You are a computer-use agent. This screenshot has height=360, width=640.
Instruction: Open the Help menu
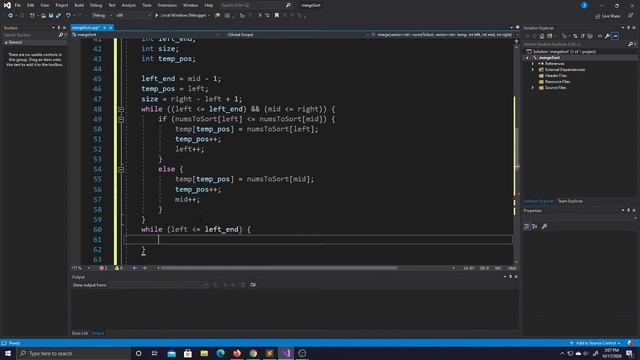click(x=209, y=5)
